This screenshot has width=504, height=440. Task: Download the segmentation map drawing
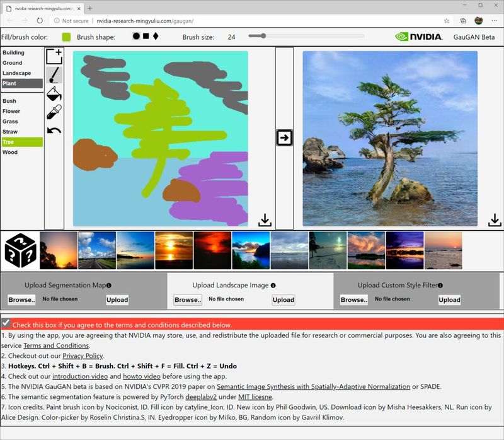(x=265, y=220)
